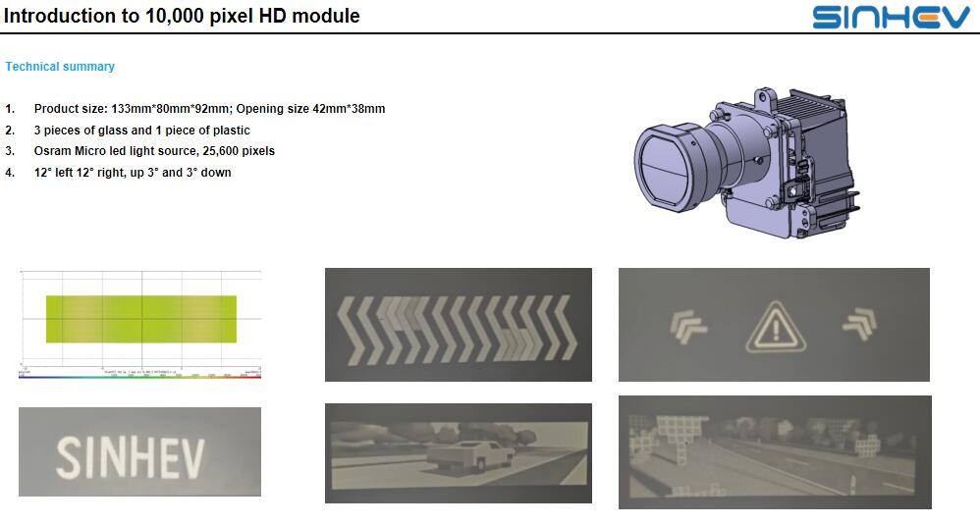Open the road scene projection image
Image resolution: width=980 pixels, height=525 pixels.
[x=774, y=452]
